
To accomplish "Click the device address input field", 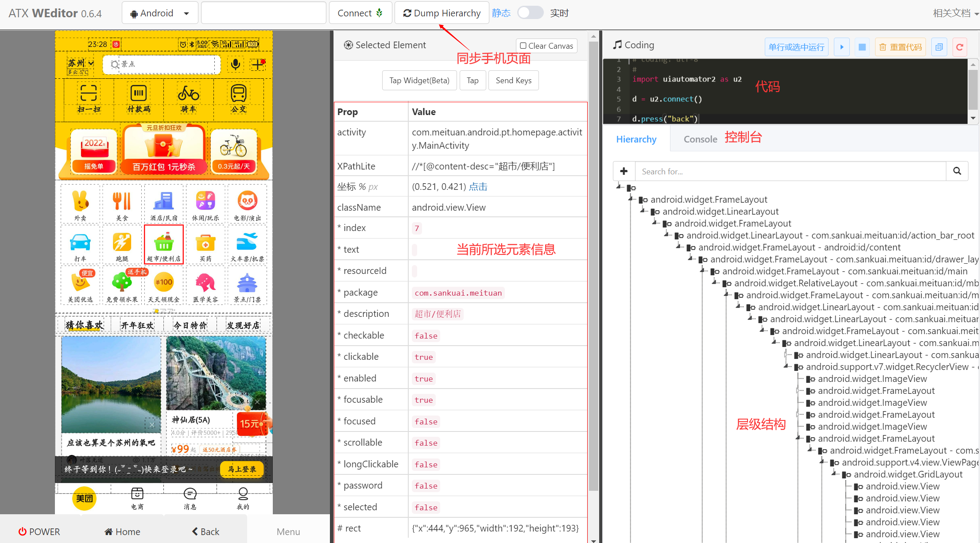I will [x=263, y=13].
